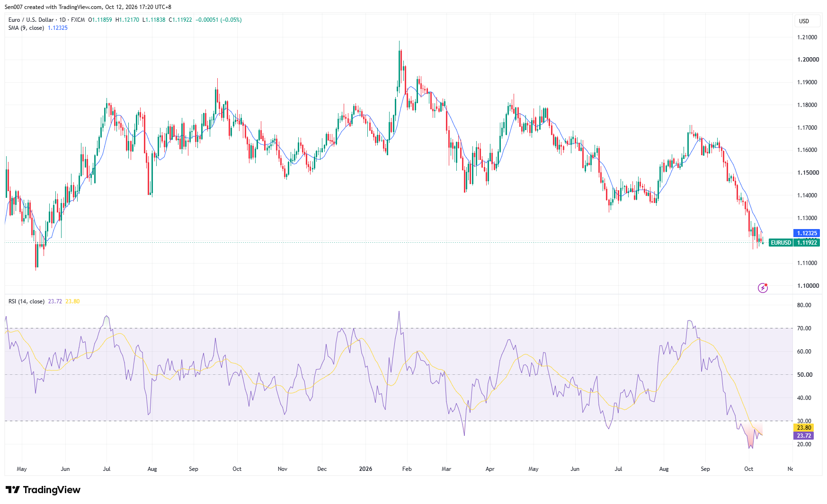Click the TradingView logo

(x=43, y=490)
